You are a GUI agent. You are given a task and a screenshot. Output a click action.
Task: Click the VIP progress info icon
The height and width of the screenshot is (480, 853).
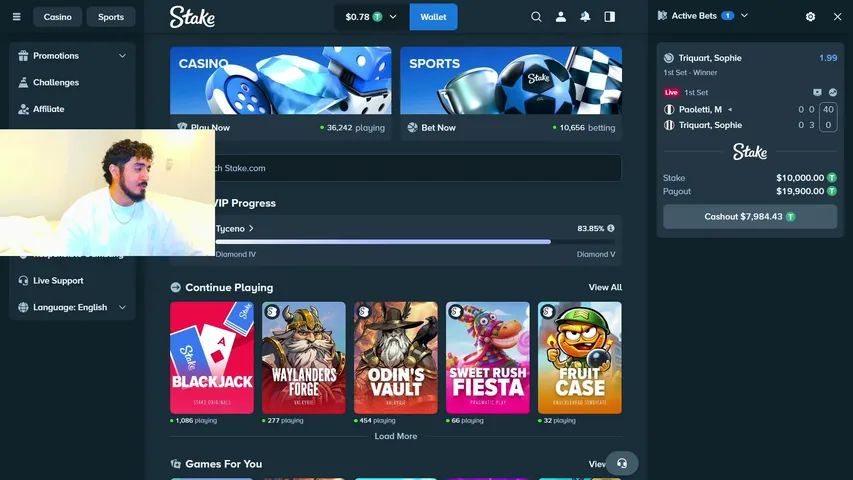[611, 228]
